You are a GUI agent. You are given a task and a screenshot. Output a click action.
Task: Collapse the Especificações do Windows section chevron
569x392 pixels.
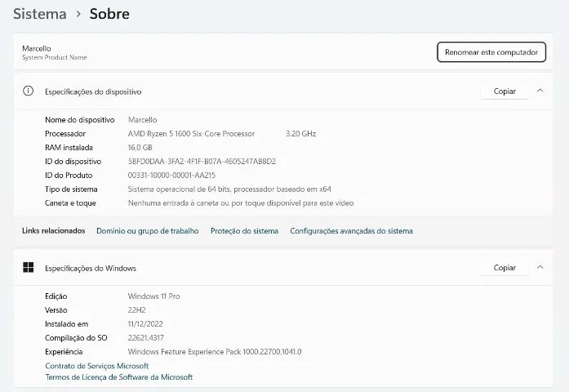pyautogui.click(x=540, y=268)
